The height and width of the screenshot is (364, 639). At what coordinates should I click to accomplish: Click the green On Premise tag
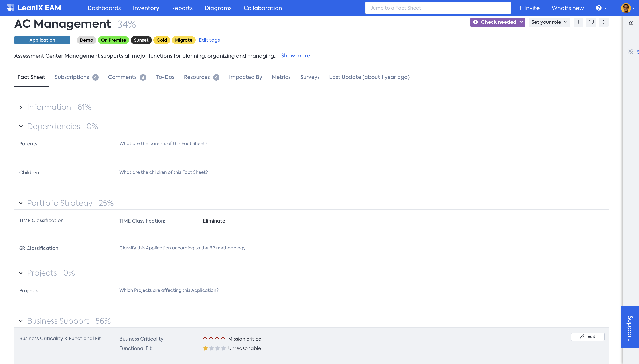point(113,40)
